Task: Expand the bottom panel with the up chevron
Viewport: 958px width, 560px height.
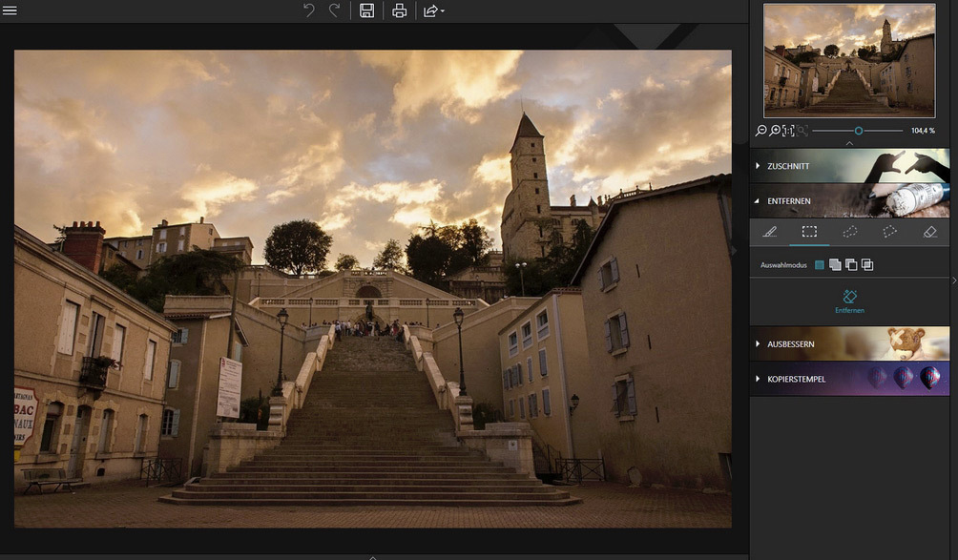Action: pyautogui.click(x=373, y=557)
